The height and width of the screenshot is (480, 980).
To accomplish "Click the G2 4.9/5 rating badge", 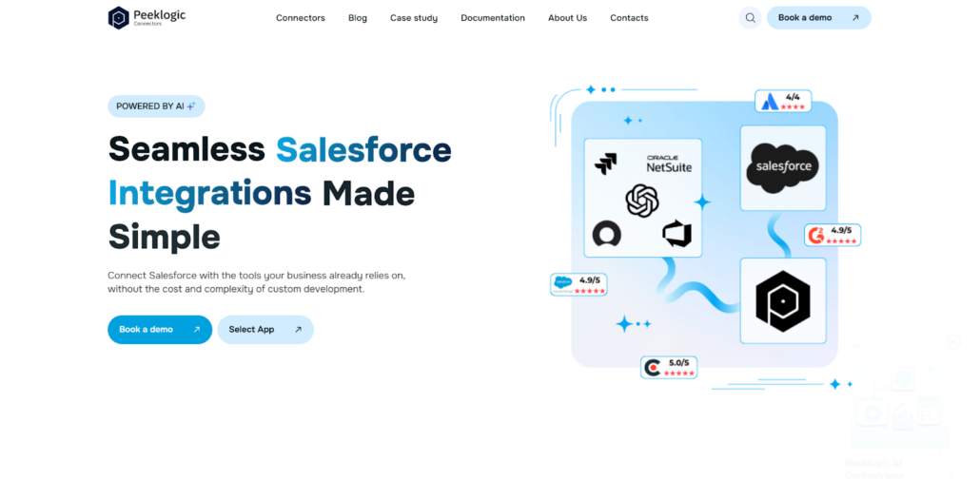I will (x=833, y=236).
